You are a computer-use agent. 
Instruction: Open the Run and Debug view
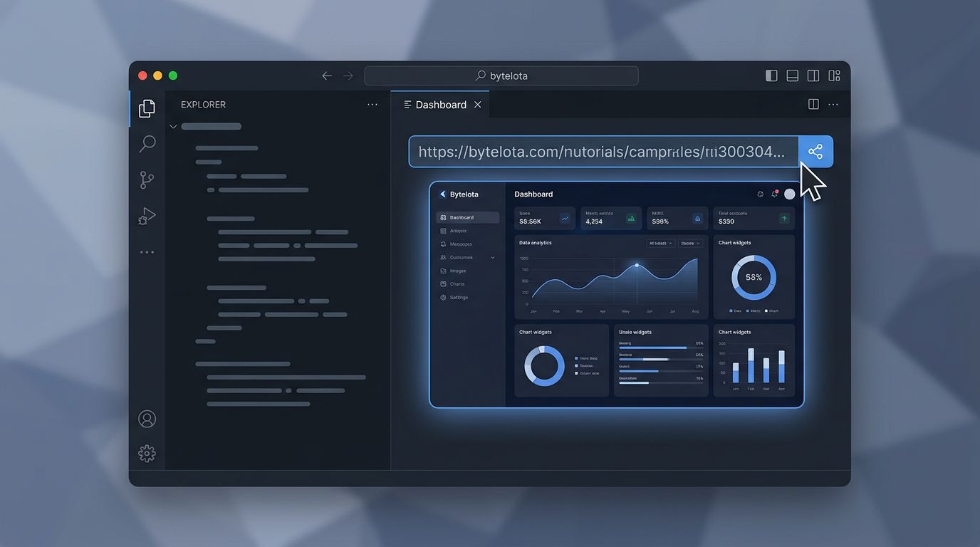coord(147,216)
